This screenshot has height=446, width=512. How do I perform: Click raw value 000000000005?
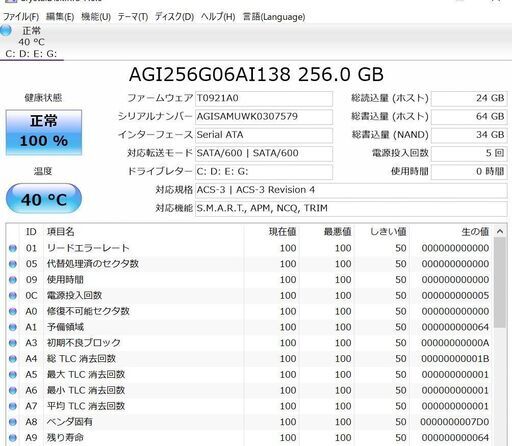click(x=455, y=295)
